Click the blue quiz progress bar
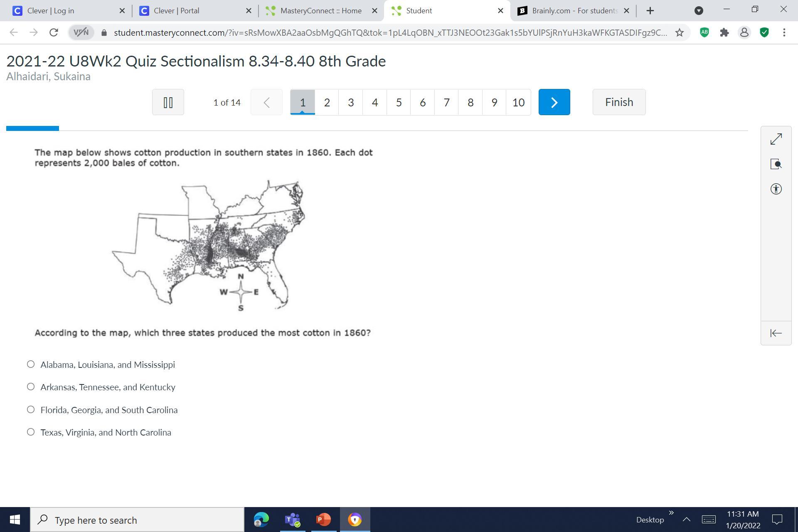Image resolution: width=798 pixels, height=532 pixels. pos(32,128)
